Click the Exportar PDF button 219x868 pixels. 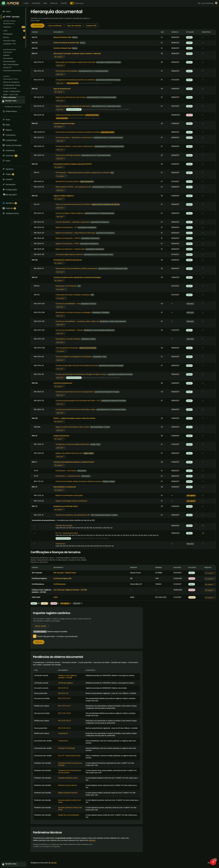coord(92,25)
